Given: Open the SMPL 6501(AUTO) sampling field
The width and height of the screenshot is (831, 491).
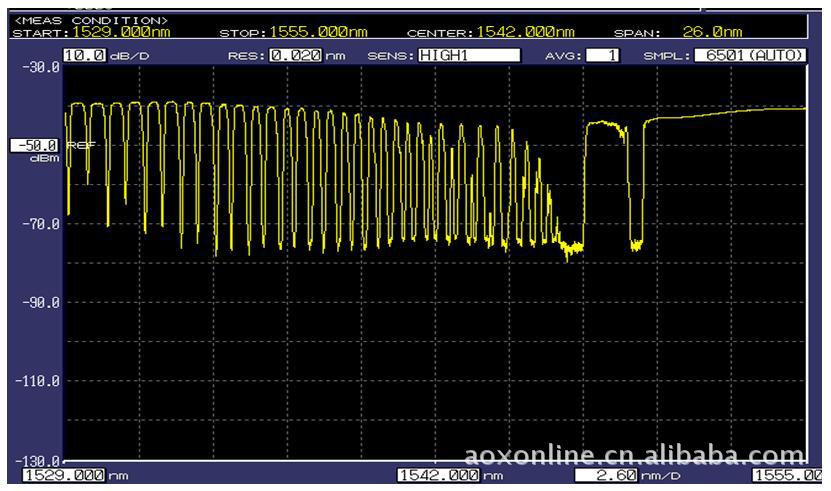Looking at the screenshot, I should point(750,56).
